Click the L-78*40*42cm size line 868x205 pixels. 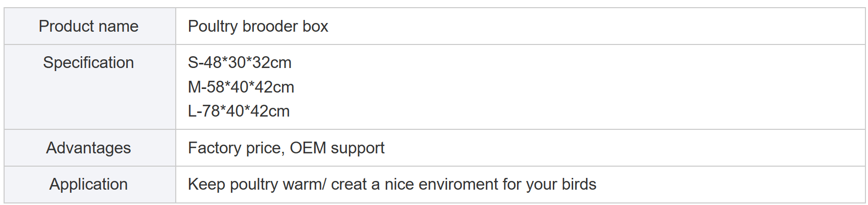239,111
